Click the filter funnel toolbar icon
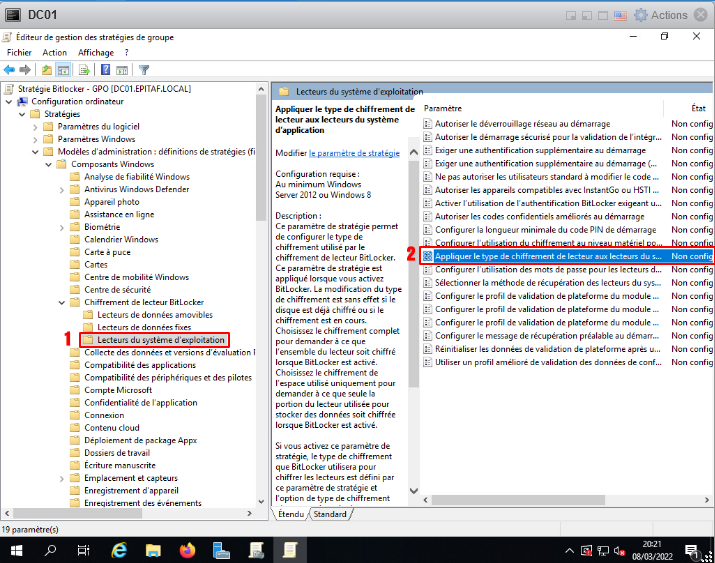This screenshot has width=715, height=563. pyautogui.click(x=144, y=70)
